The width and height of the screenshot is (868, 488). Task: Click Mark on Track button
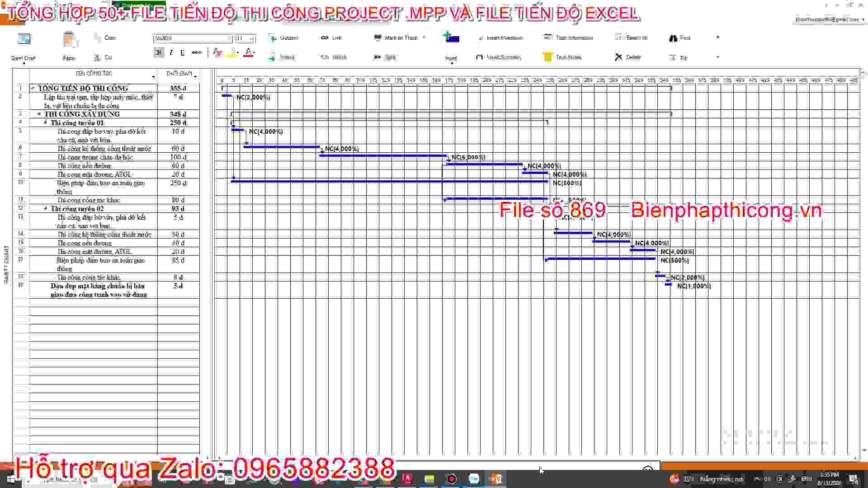coord(396,38)
